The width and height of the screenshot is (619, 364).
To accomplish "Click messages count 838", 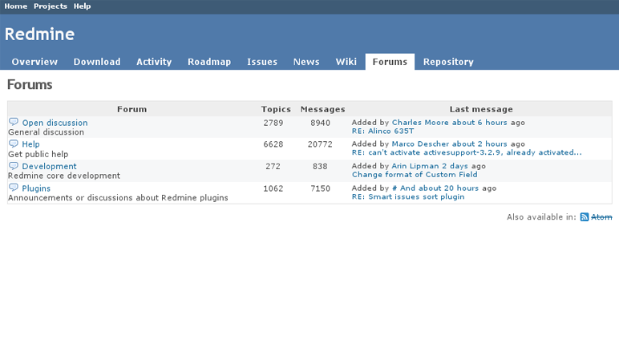I will coord(320,166).
